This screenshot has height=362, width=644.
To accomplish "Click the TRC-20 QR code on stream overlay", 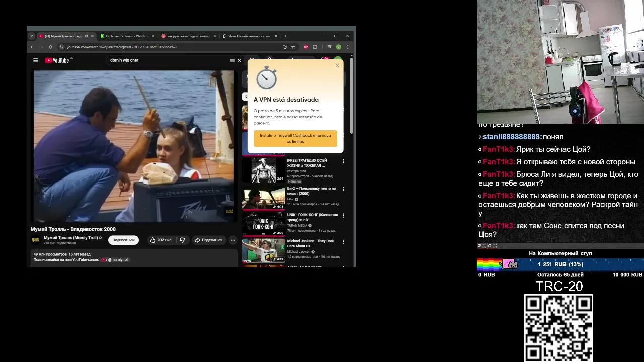I will [558, 328].
